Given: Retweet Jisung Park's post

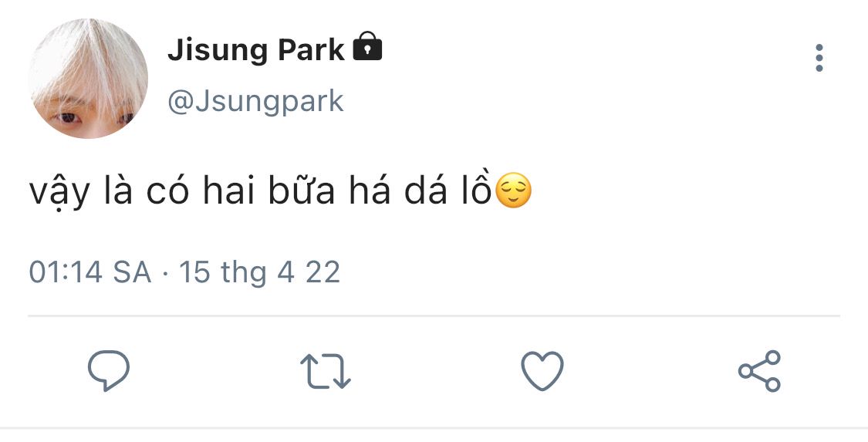Looking at the screenshot, I should coord(325,371).
